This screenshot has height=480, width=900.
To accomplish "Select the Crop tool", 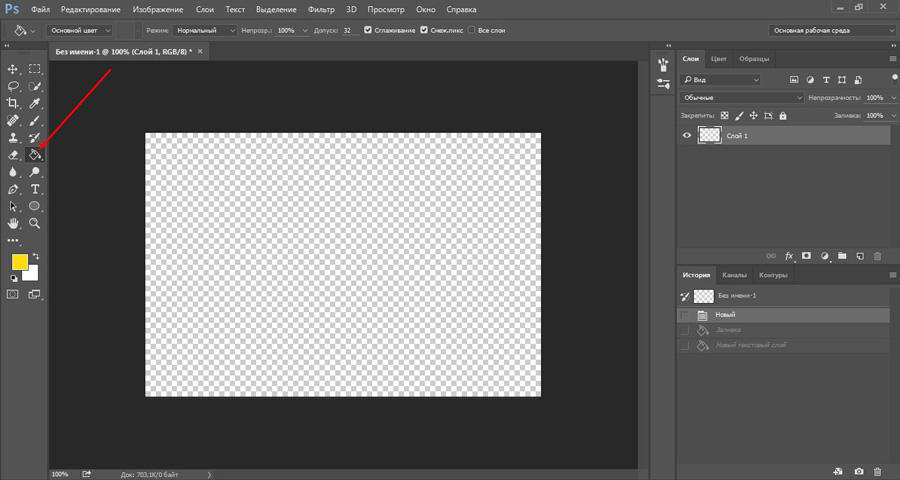I will pos(13,103).
